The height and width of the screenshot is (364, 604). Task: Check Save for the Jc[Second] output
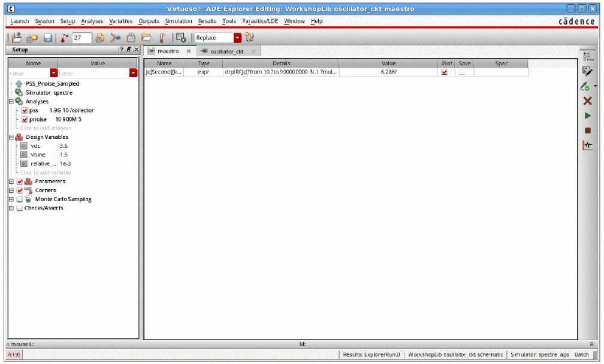coord(461,72)
